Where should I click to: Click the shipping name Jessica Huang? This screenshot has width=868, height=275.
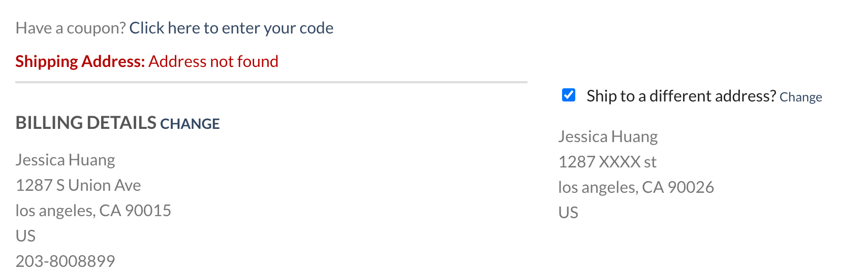(x=608, y=136)
